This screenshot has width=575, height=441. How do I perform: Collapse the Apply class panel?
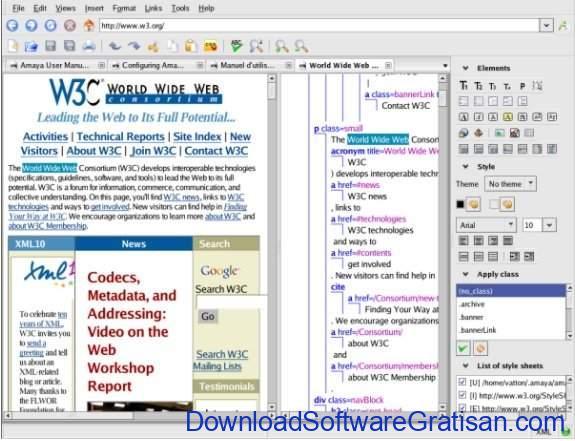[x=465, y=274]
